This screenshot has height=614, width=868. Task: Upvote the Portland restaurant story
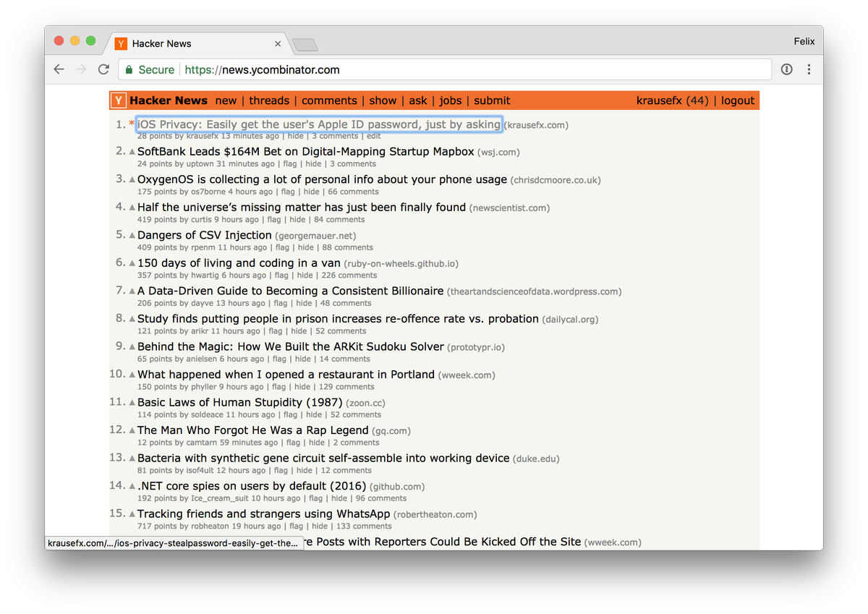pos(132,375)
